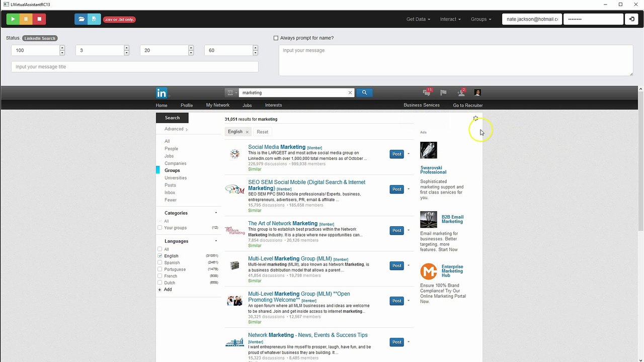Post to Social Media Marketing group
This screenshot has width=644, height=362.
397,154
